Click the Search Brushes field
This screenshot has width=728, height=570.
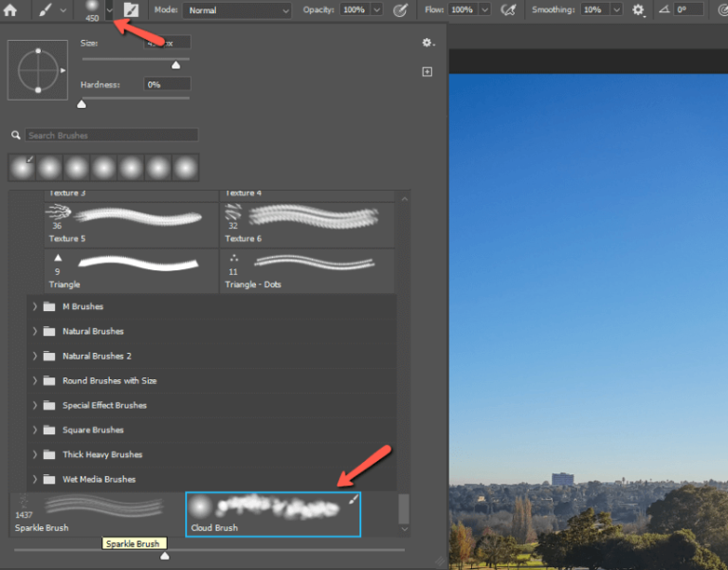[x=112, y=136]
